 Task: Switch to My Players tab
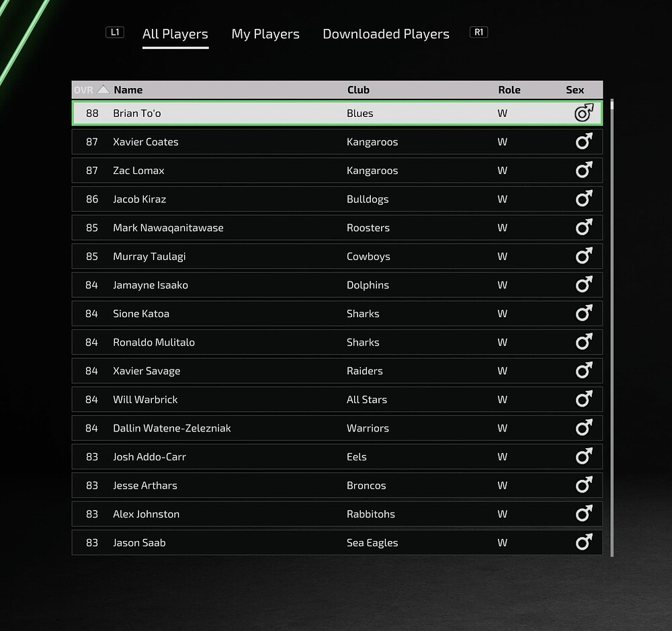pos(265,34)
